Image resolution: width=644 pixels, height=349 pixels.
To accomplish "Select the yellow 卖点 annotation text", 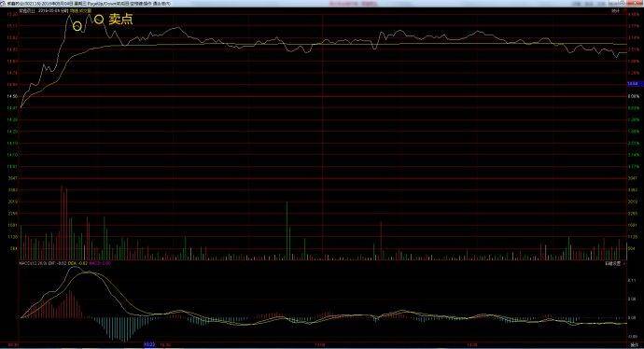I will tap(120, 19).
